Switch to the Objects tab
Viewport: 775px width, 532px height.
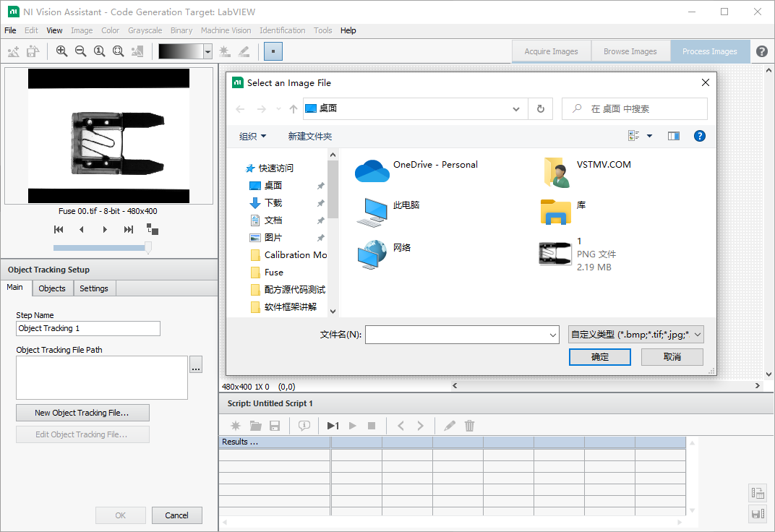click(x=52, y=288)
